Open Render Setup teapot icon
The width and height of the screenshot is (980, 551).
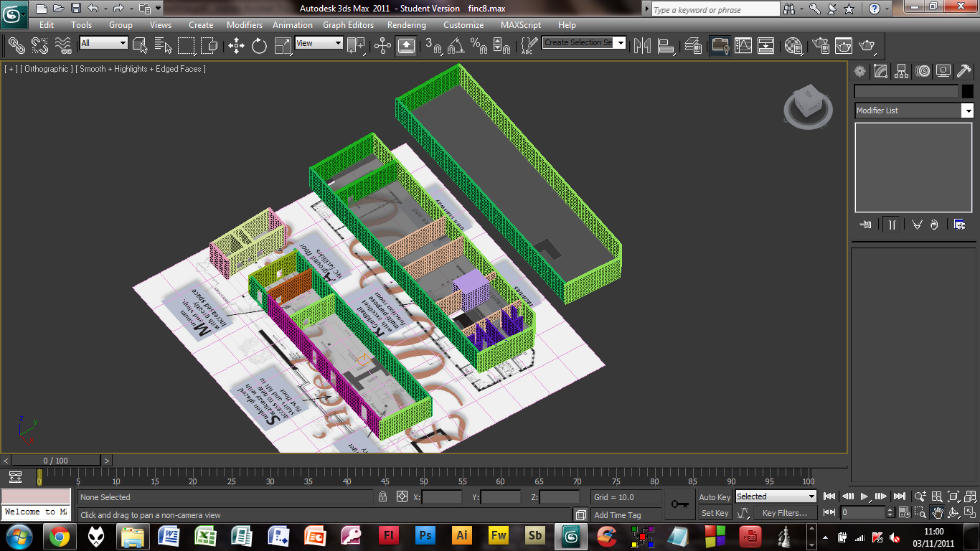(819, 46)
